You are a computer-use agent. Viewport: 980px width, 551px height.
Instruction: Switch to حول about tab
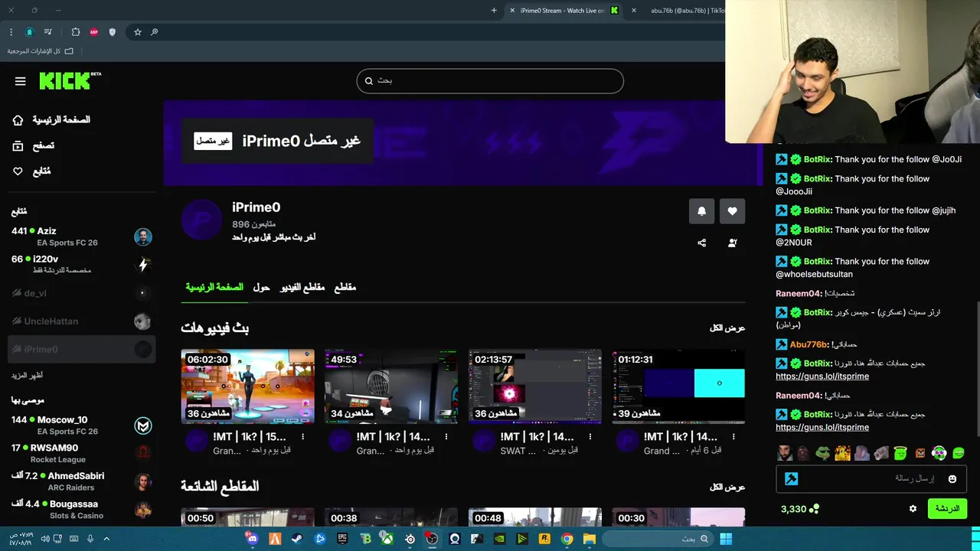pos(262,288)
